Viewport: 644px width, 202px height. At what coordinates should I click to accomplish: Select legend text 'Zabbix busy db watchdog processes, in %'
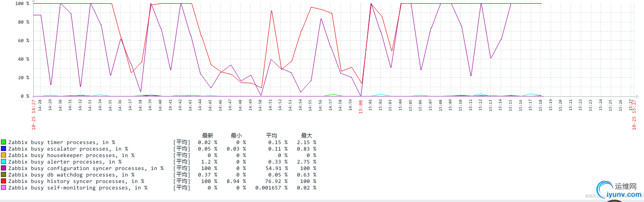[x=71, y=175]
